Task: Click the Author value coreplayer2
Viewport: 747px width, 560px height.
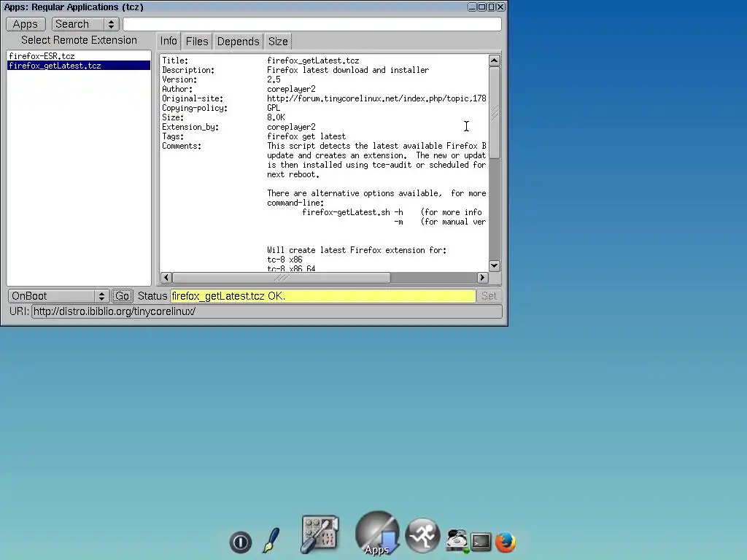Action: pos(291,89)
